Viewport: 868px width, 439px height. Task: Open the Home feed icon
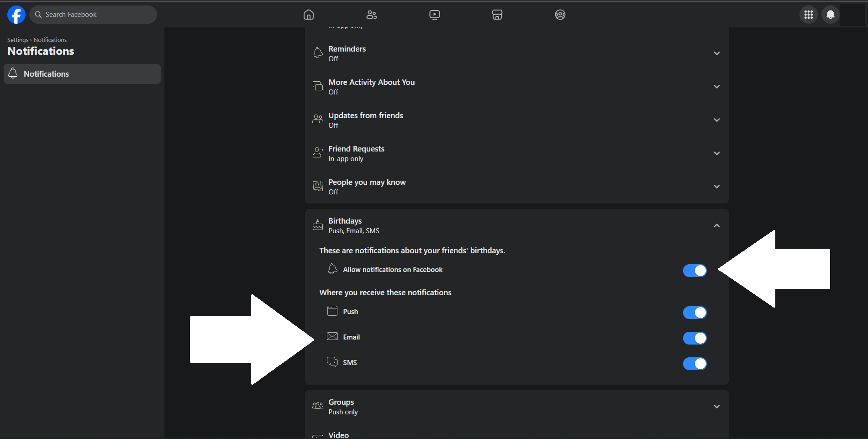click(308, 14)
